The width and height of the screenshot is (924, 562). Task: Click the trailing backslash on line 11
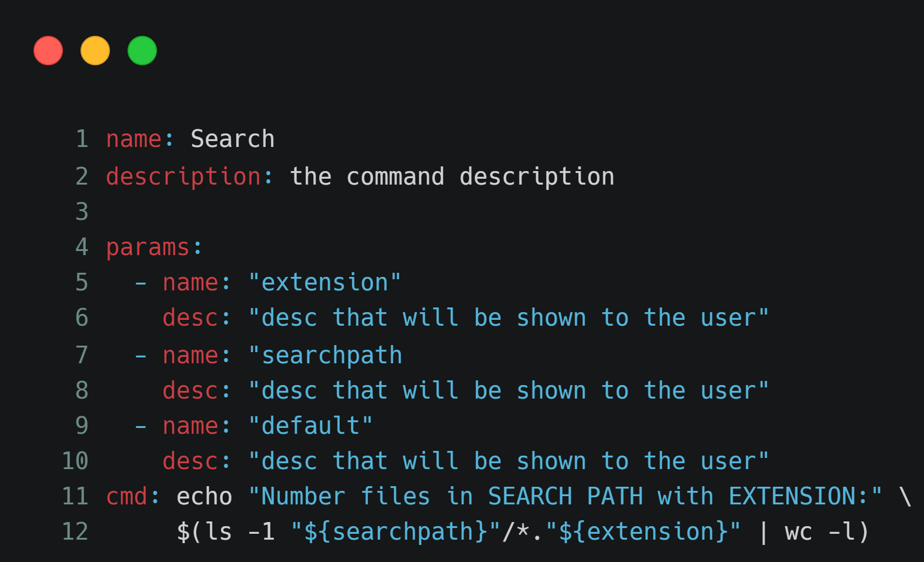[x=905, y=497]
